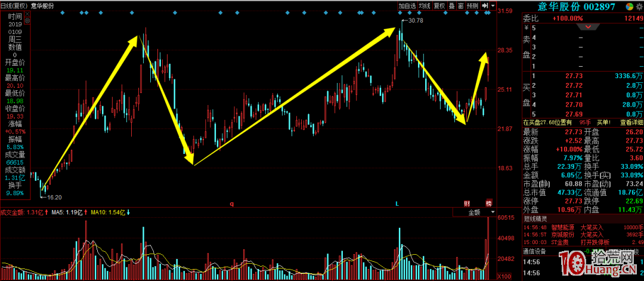Click the X100 volume scale box
Viewport: 644px width, 281px height.
click(504, 276)
